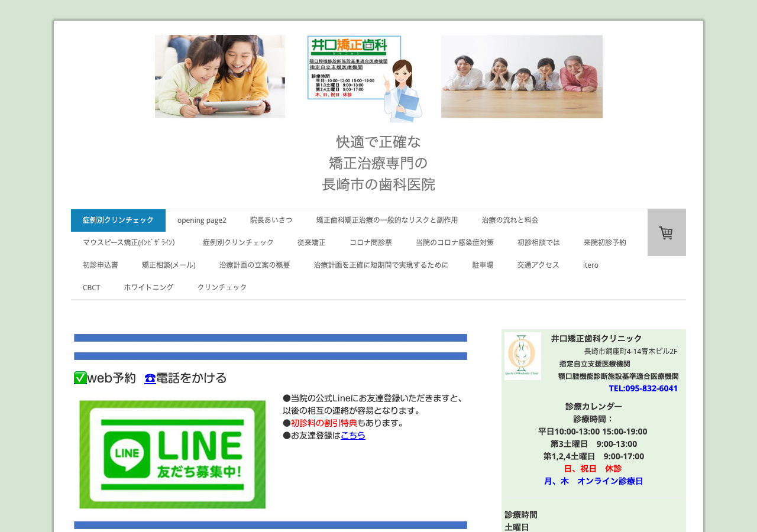Open the クリンチェック menu item
The height and width of the screenshot is (532, 757).
[222, 287]
